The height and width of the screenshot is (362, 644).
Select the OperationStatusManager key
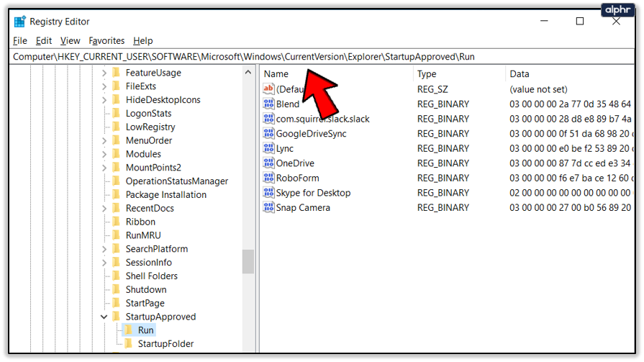pyautogui.click(x=176, y=181)
